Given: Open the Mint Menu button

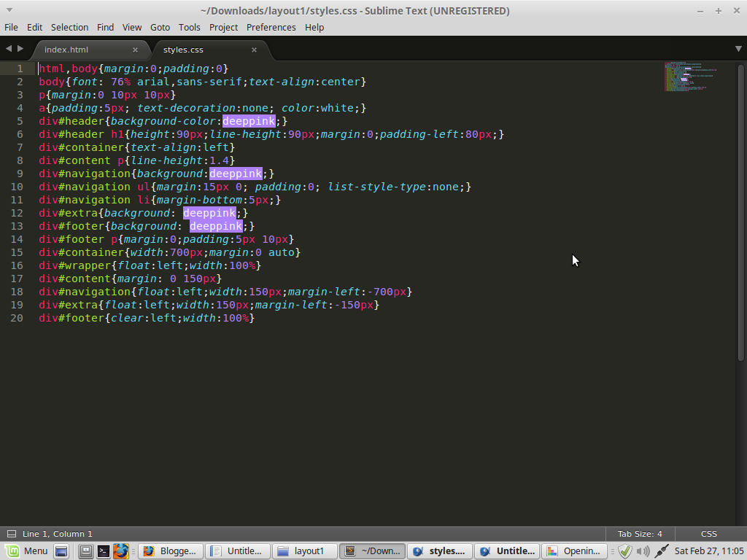Looking at the screenshot, I should [26, 551].
